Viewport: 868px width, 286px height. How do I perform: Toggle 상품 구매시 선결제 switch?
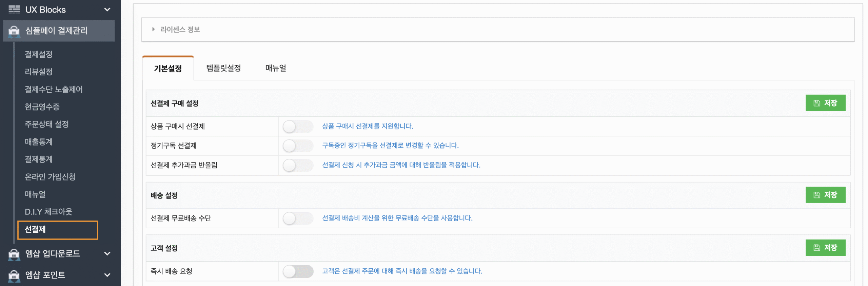(x=298, y=127)
